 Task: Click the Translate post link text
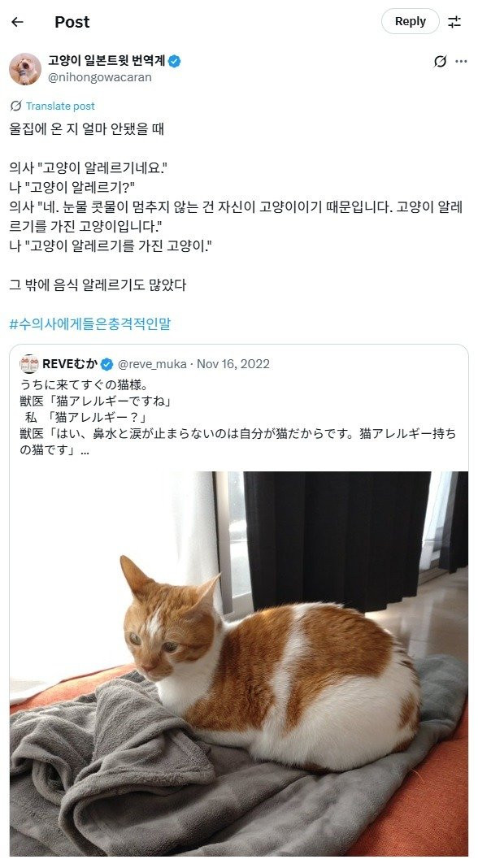pos(60,106)
